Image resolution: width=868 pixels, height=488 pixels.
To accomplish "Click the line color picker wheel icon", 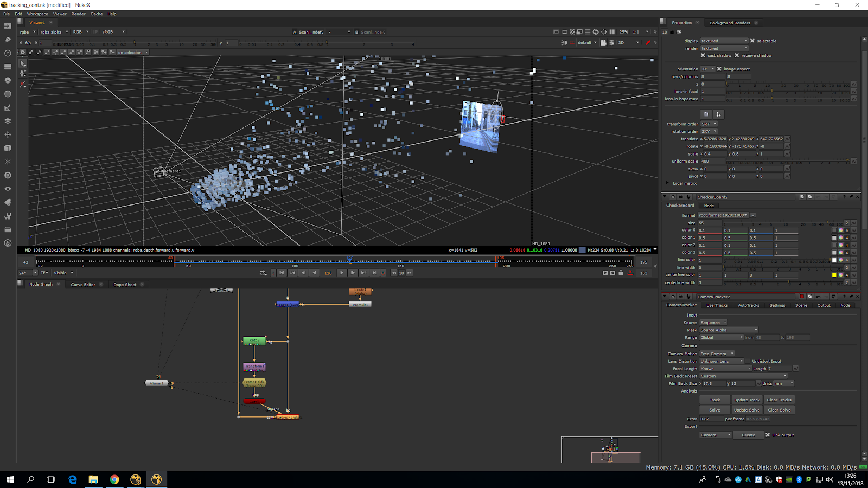I will (840, 260).
